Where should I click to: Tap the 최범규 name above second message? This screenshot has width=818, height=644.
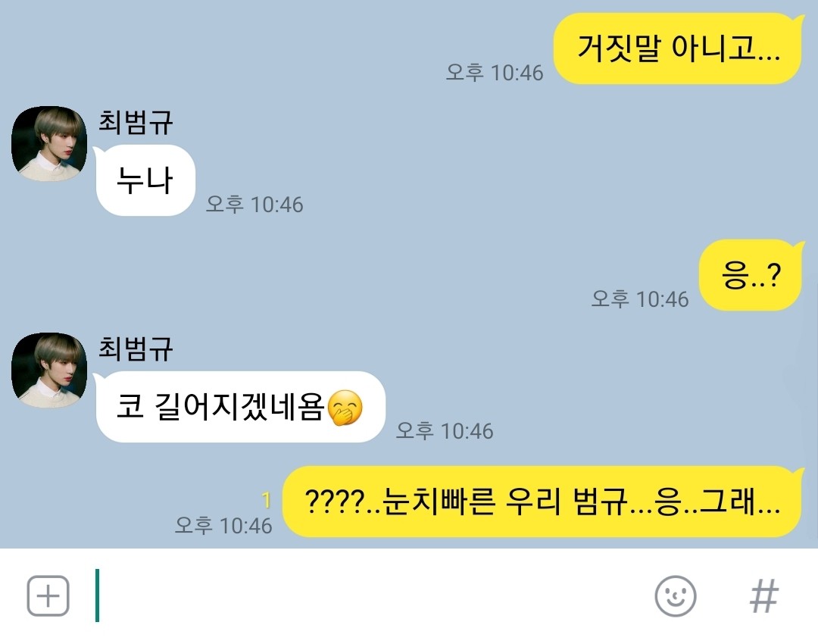136,349
